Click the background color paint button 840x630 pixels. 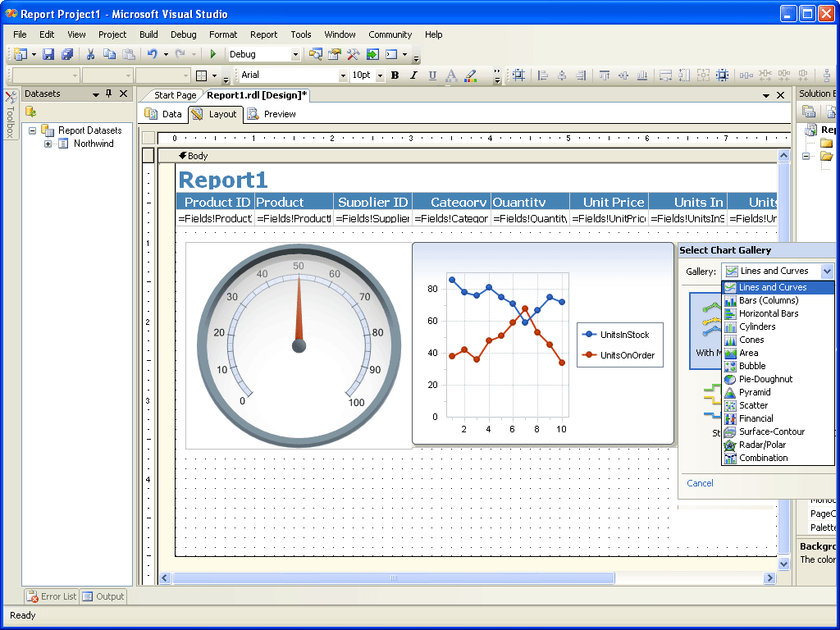pos(470,75)
